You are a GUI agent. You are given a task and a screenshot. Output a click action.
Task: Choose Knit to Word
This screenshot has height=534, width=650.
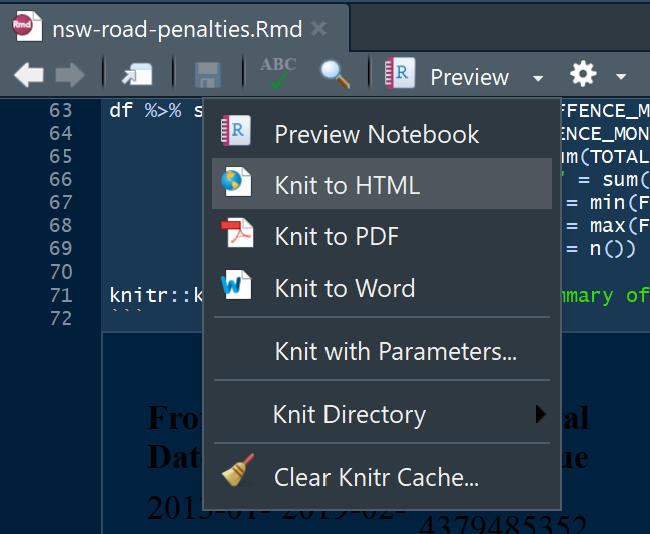(x=382, y=287)
